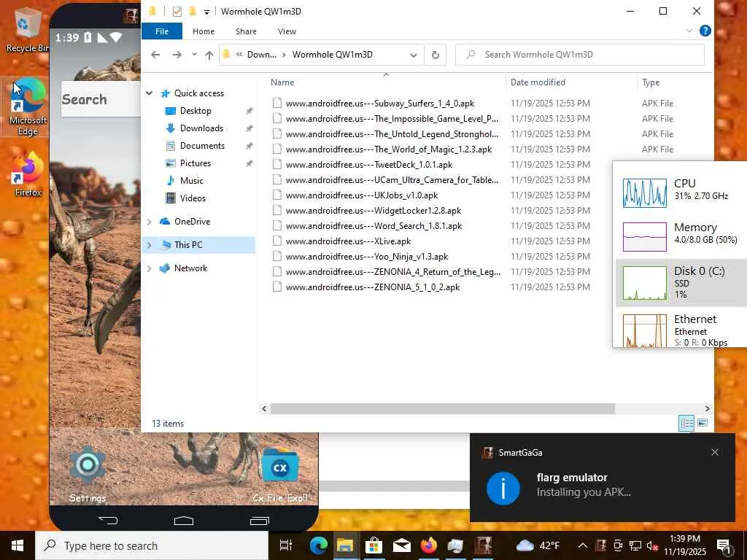
Task: Switch to large icons view layout
Action: coord(703,423)
